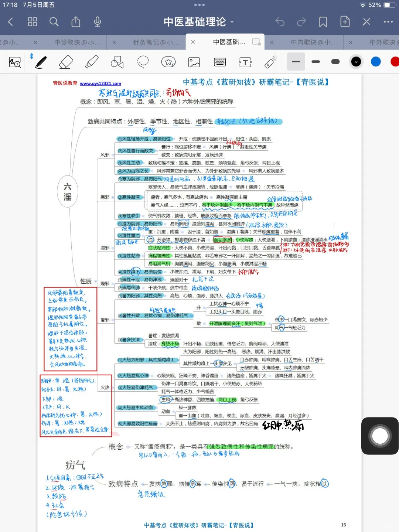This screenshot has width=399, height=532.
Task: Tap the share and export icon
Action: pos(76,22)
